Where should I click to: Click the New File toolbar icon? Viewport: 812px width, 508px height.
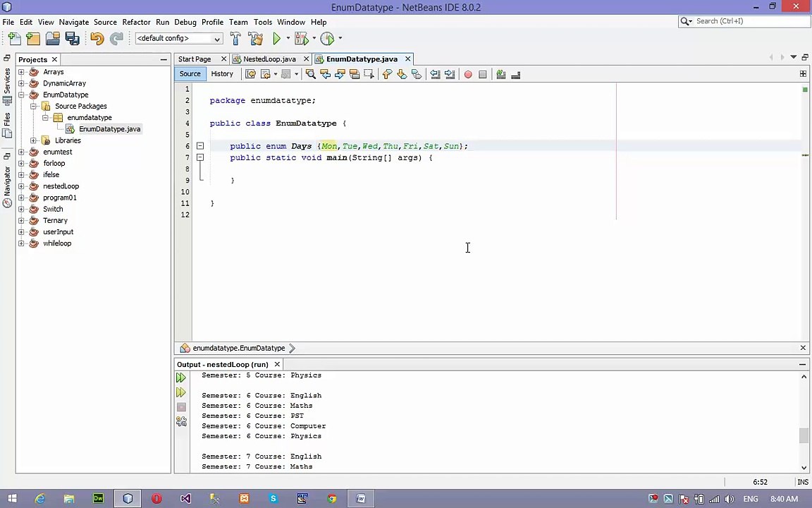15,38
